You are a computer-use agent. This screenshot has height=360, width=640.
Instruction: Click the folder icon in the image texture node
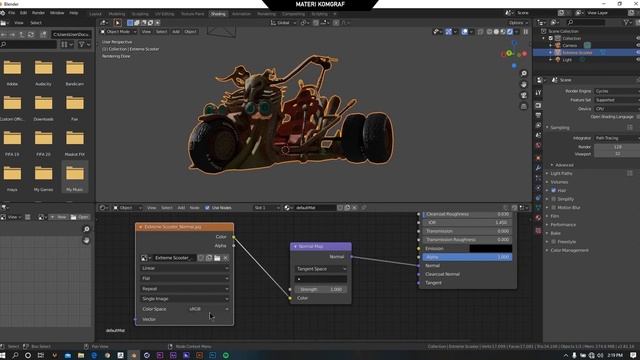217,258
